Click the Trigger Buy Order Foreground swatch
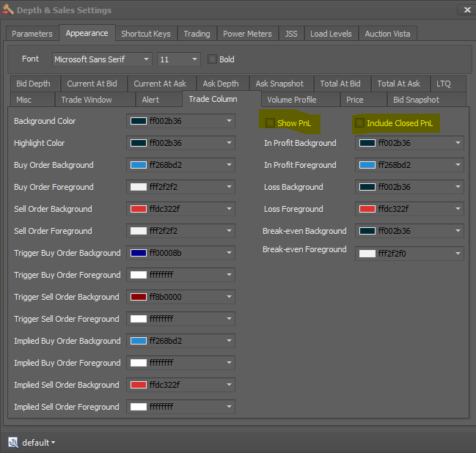476x453 pixels. (x=139, y=275)
